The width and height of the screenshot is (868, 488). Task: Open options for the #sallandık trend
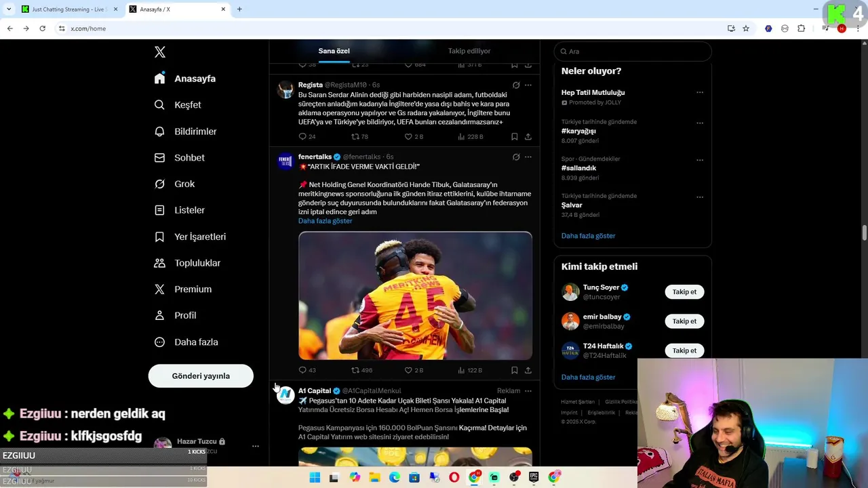tap(700, 161)
